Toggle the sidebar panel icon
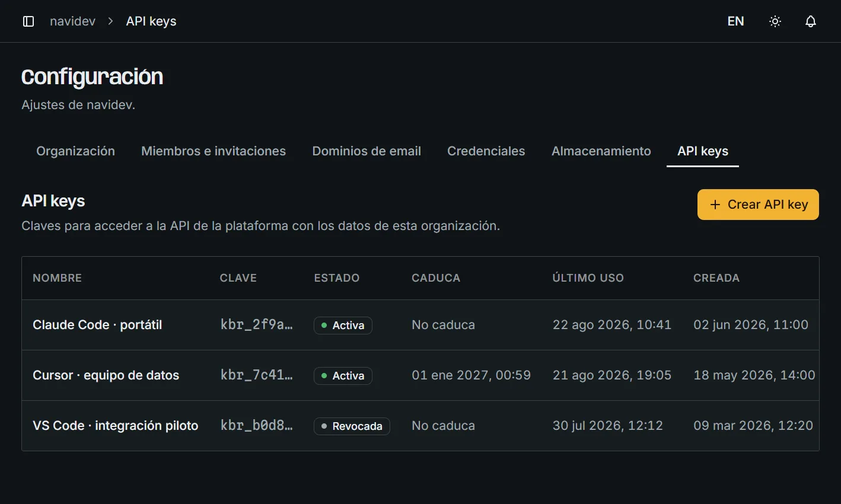The width and height of the screenshot is (841, 504). coord(28,21)
